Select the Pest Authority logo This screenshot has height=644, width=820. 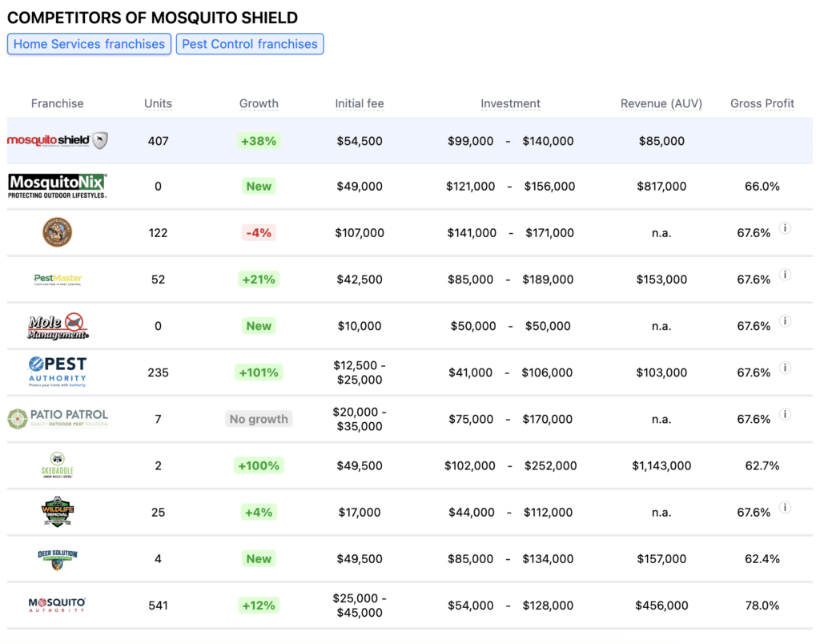coord(58,372)
